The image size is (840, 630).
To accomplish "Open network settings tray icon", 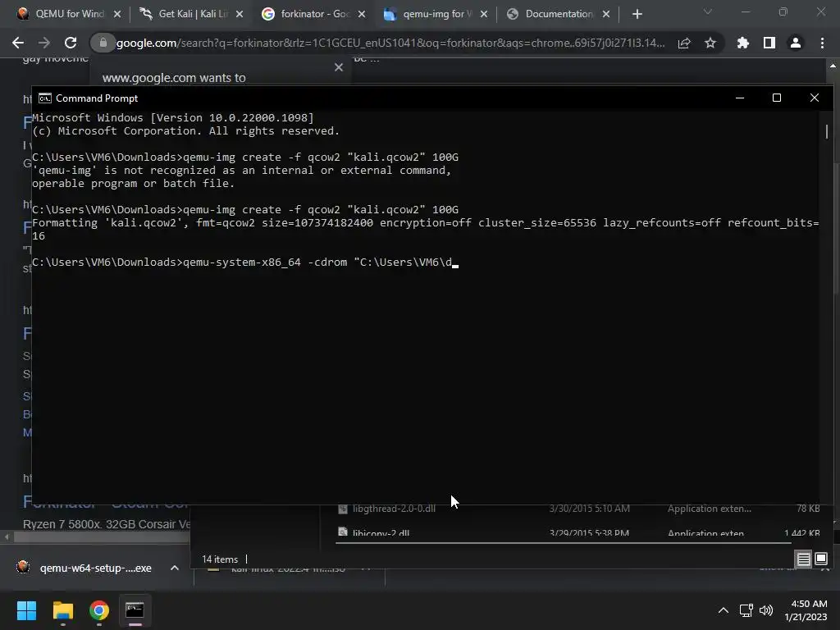I will click(x=746, y=610).
